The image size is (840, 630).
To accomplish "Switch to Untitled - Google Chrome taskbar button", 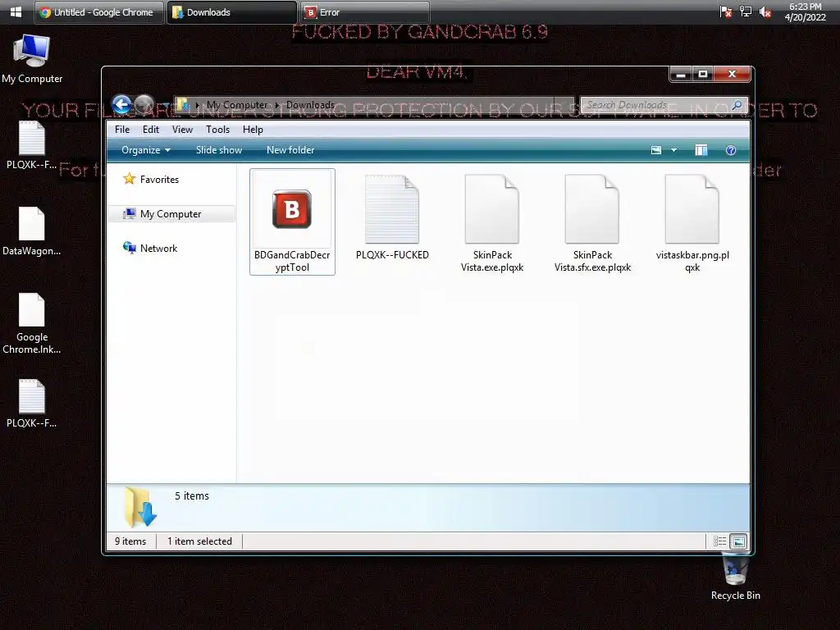I will point(98,11).
